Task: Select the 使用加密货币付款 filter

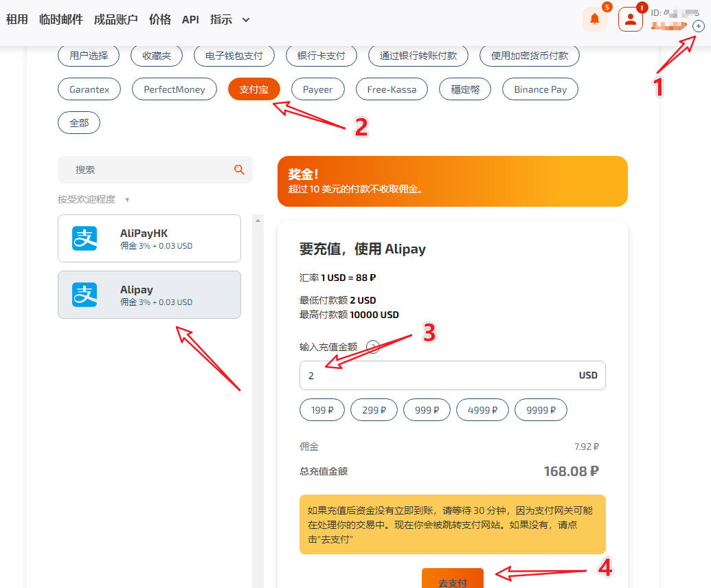Action: pos(530,56)
